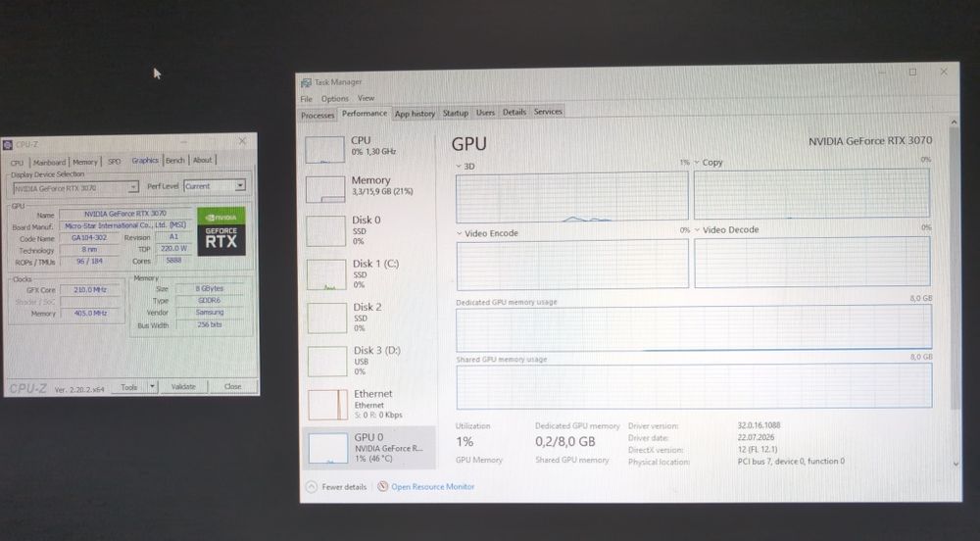
Task: Click the 8 GBytes memory size value
Action: point(210,288)
